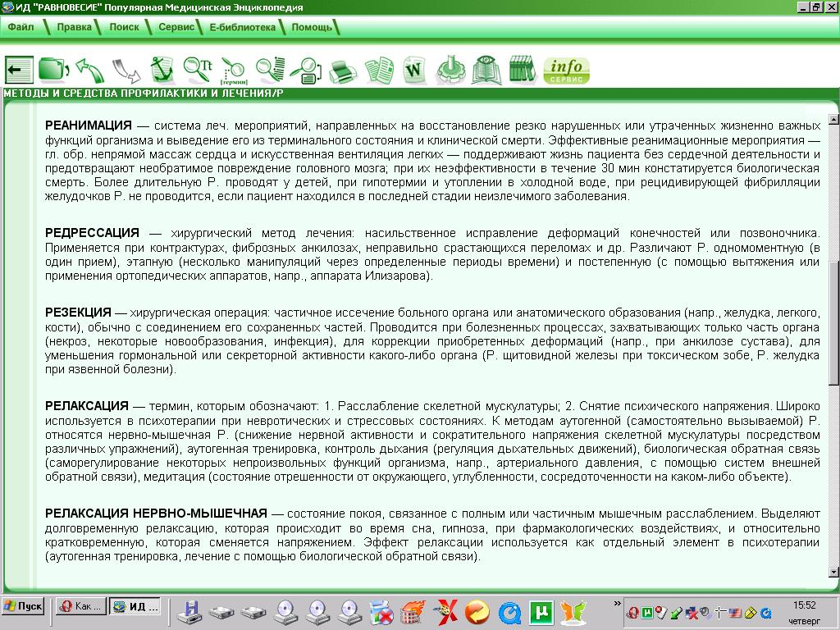Image resolution: width=840 pixels, height=630 pixels.
Task: Click the anchor bookmark icon
Action: coord(164,70)
